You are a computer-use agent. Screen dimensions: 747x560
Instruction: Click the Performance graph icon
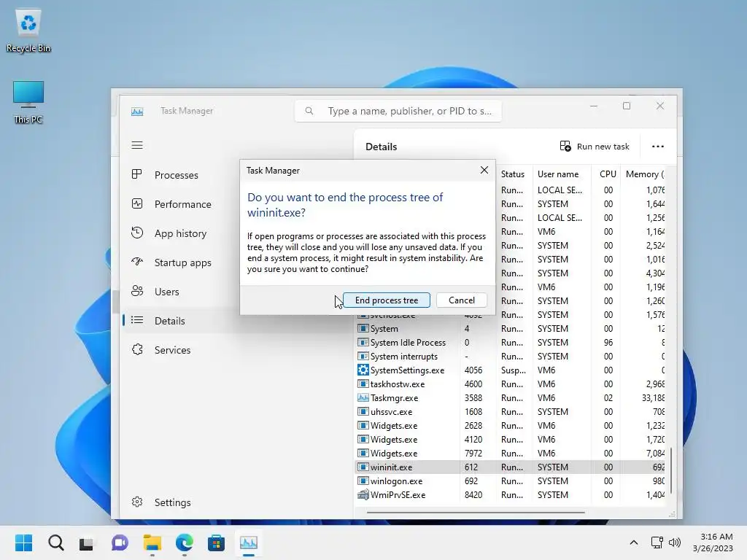[x=136, y=204]
